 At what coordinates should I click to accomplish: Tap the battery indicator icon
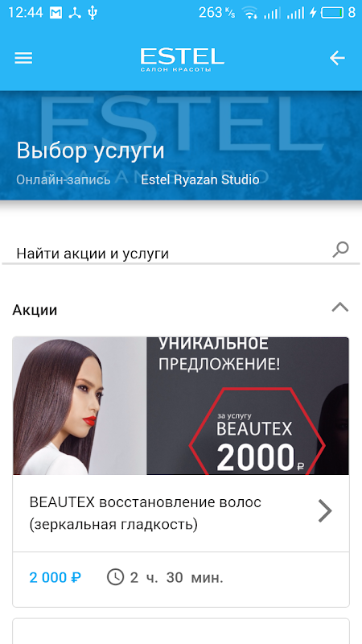332,13
